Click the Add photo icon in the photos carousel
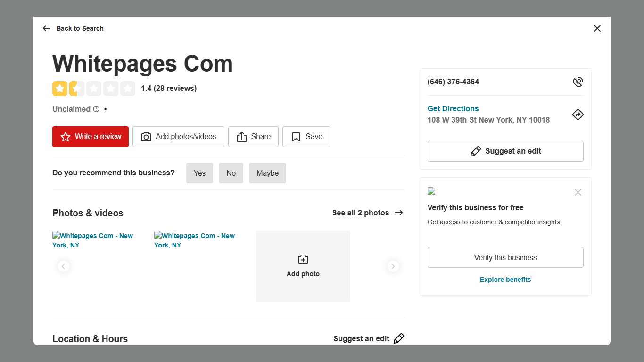 click(x=303, y=259)
